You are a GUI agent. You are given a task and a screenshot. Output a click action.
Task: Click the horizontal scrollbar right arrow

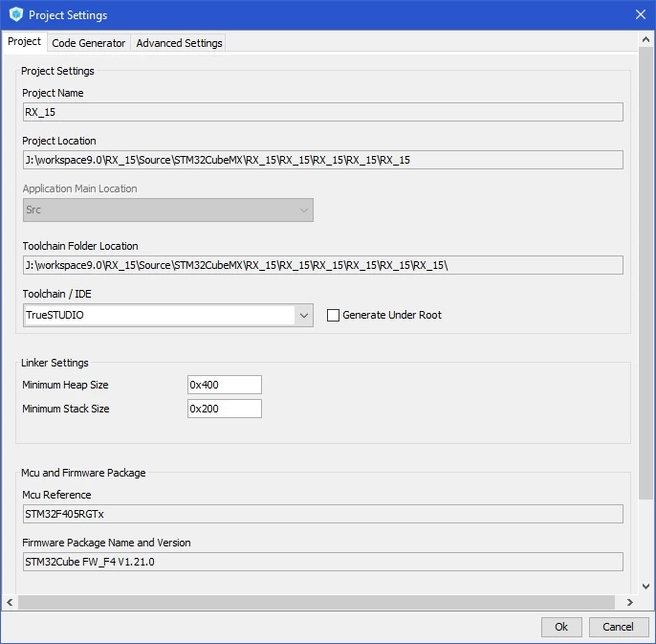click(x=629, y=602)
